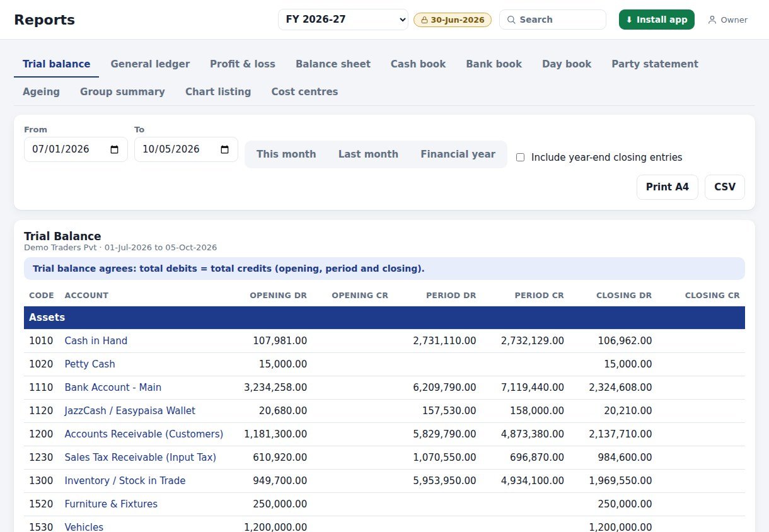The height and width of the screenshot is (532, 769).
Task: Open the Vehicles account link
Action: point(84,527)
